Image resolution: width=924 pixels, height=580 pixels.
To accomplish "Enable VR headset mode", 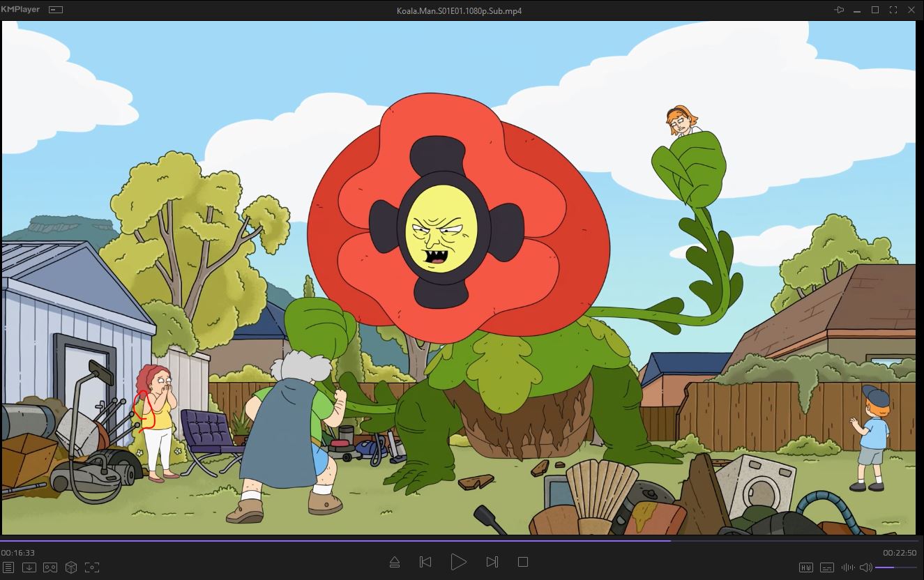I will point(50,567).
